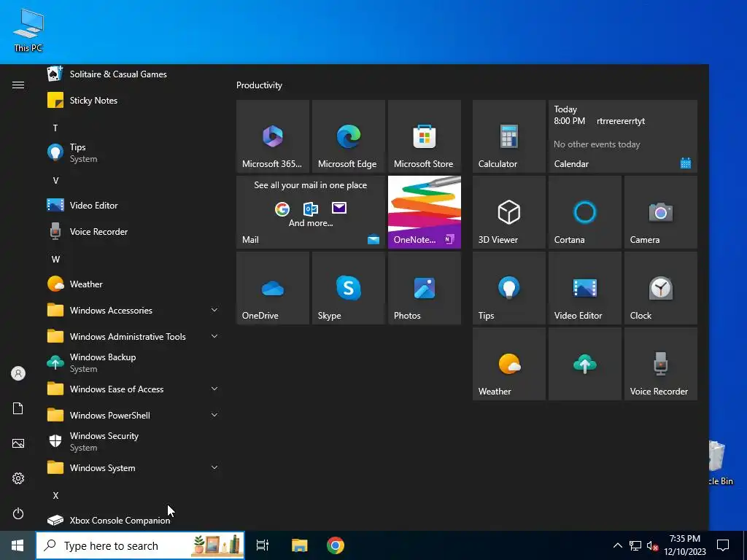The width and height of the screenshot is (747, 560).
Task: Launch the 3D Viewer tile
Action: point(508,212)
